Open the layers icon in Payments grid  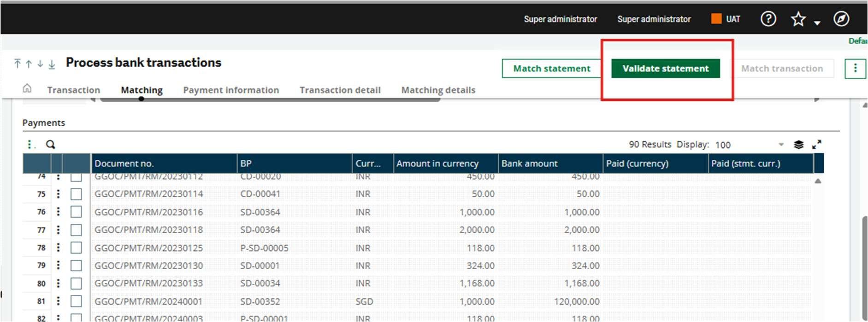coord(798,145)
